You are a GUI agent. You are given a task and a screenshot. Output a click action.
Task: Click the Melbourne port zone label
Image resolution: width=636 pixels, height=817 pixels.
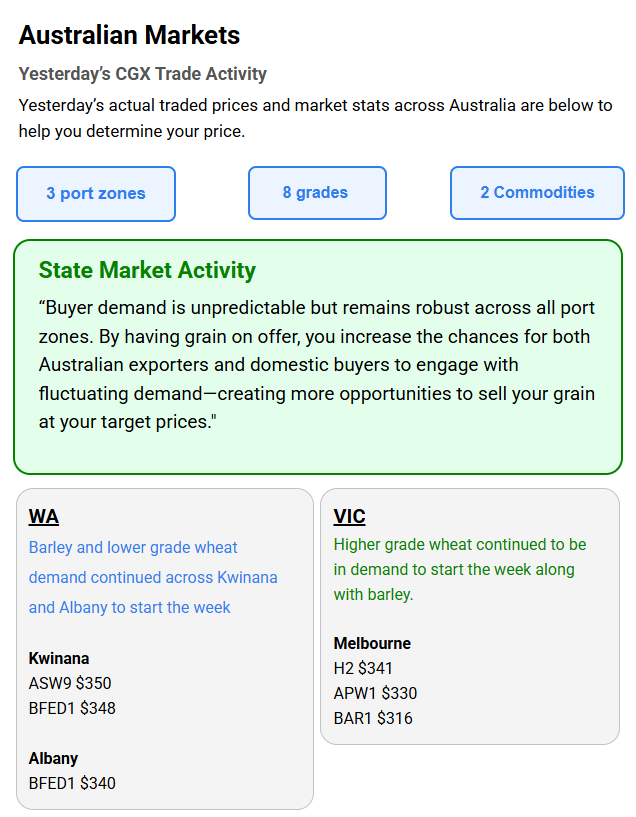pos(372,643)
